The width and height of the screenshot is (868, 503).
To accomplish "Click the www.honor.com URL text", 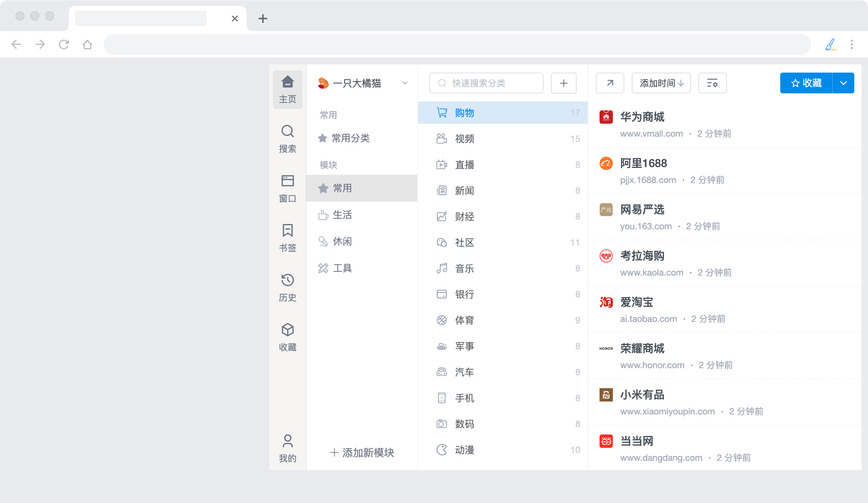I will (x=652, y=365).
